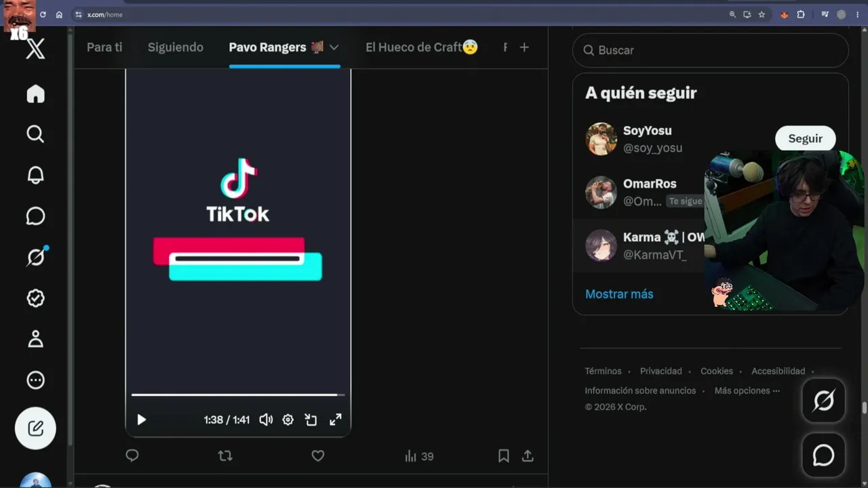Expand the Pavo Rangers tab dropdown
Viewport: 868px width, 488px height.
pyautogui.click(x=334, y=47)
